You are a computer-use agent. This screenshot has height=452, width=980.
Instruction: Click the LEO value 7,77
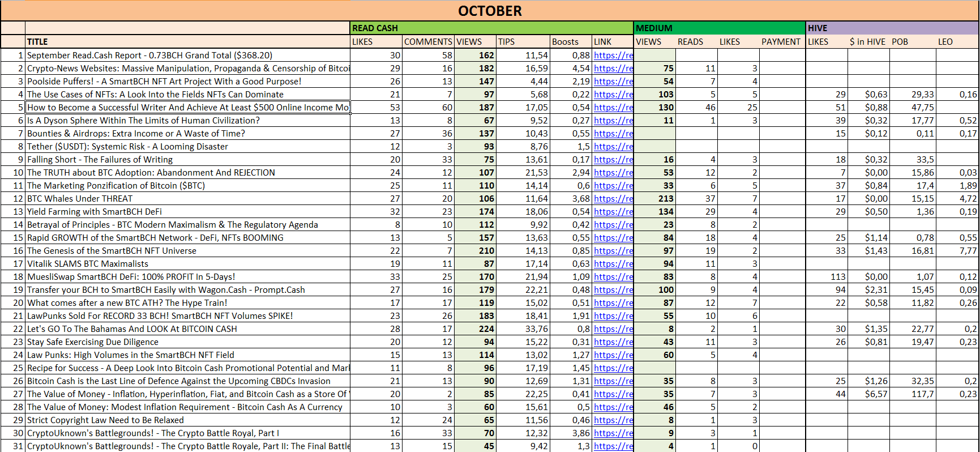coord(957,251)
